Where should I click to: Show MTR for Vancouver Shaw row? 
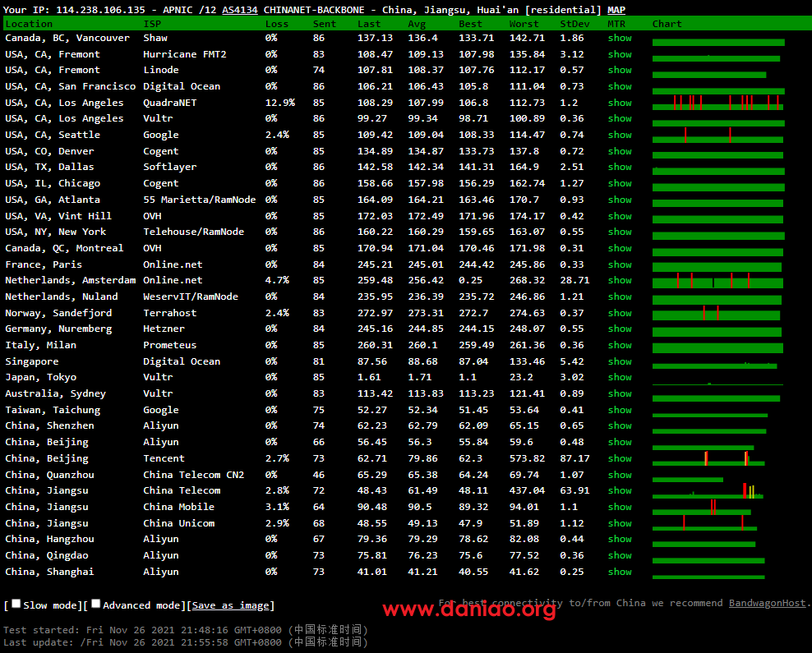[x=620, y=38]
